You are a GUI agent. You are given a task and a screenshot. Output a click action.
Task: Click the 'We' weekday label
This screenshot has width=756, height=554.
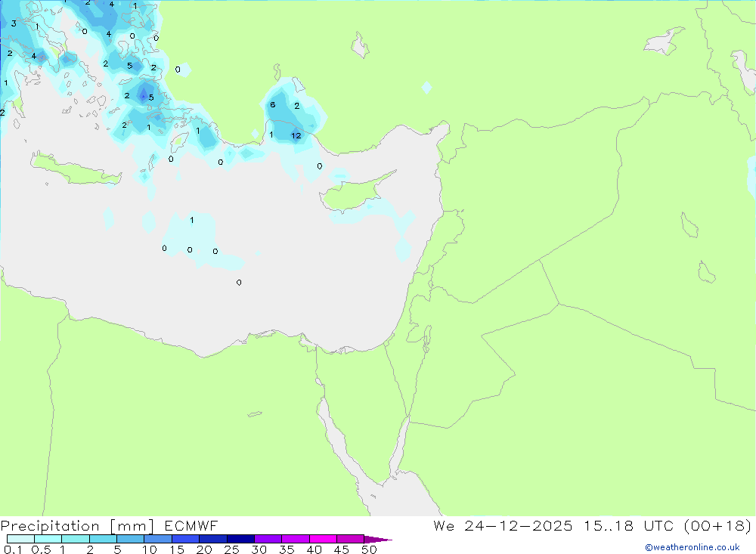tap(444, 525)
